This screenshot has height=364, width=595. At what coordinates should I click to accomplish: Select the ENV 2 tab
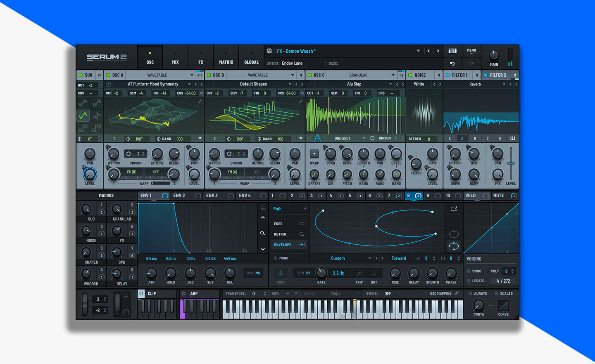pyautogui.click(x=187, y=196)
